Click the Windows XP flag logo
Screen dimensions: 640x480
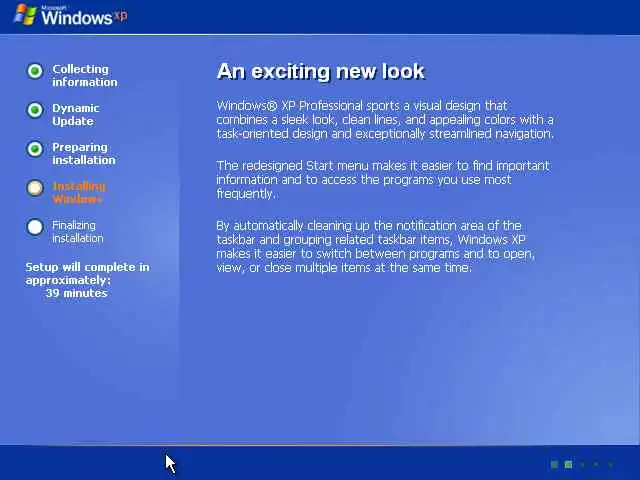(x=26, y=15)
